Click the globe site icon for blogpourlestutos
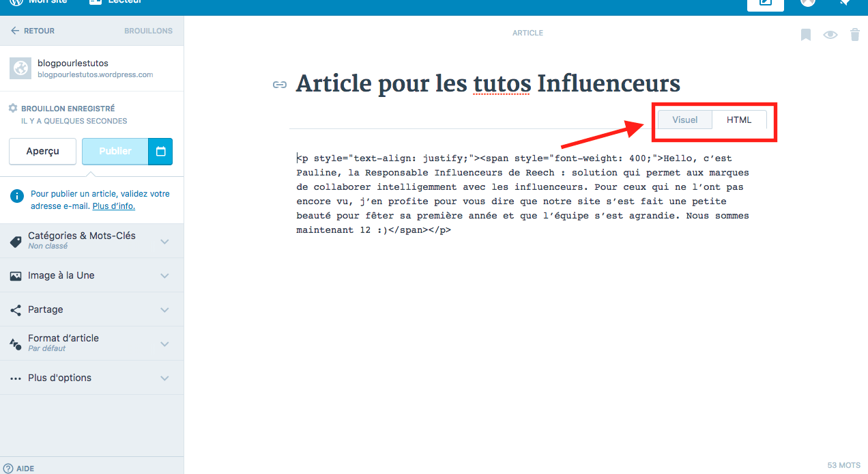Image resolution: width=868 pixels, height=474 pixels. point(20,68)
